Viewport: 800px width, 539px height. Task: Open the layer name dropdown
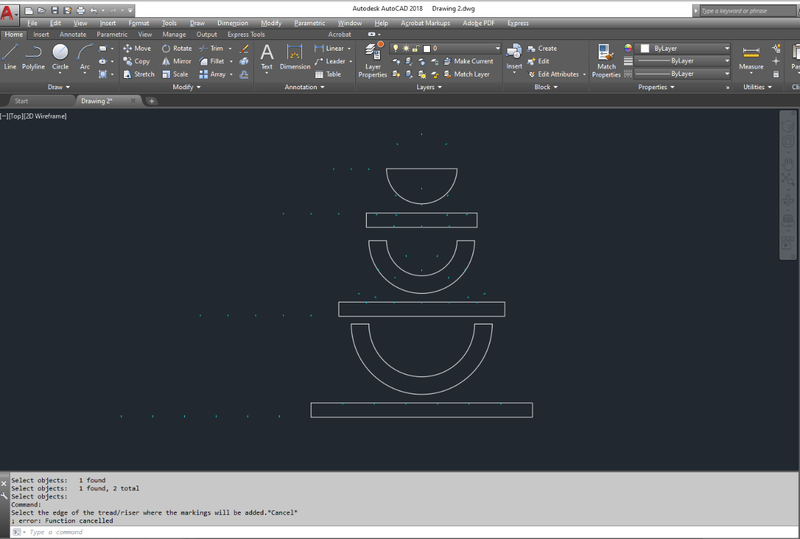[x=468, y=48]
